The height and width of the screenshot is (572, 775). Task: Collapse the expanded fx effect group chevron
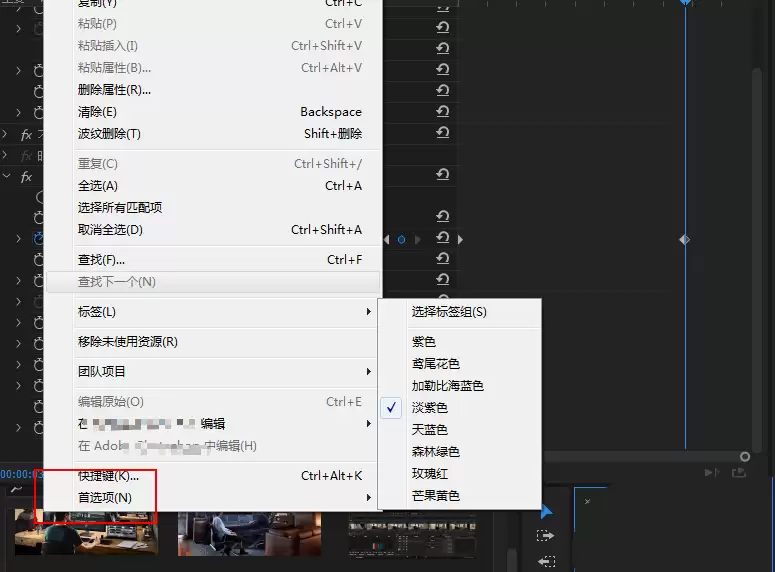(7, 176)
